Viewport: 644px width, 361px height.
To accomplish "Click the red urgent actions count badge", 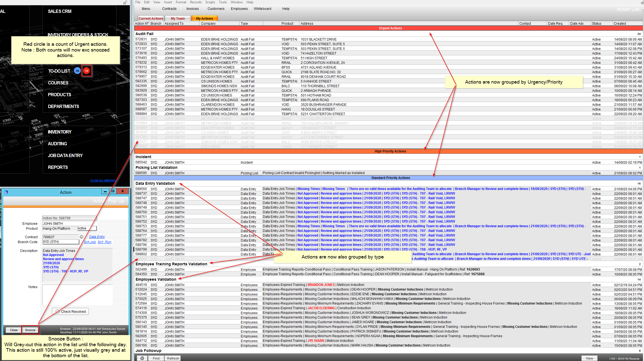I will tap(87, 71).
